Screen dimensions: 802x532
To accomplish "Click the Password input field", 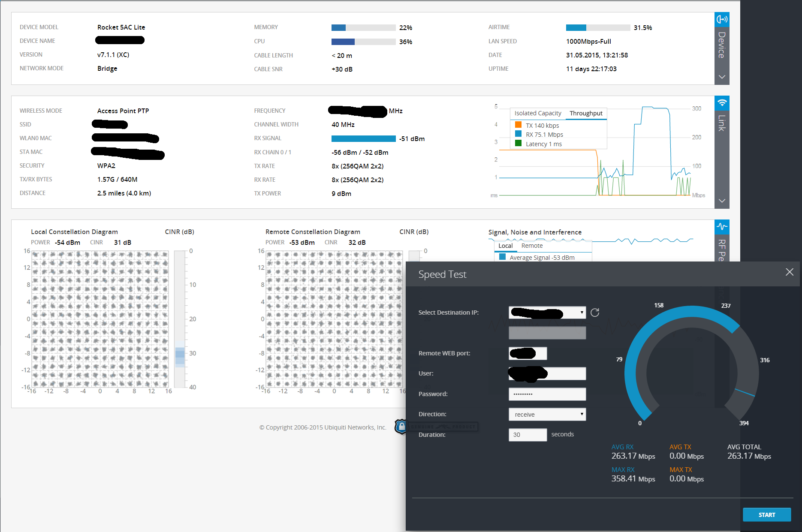I will click(547, 394).
